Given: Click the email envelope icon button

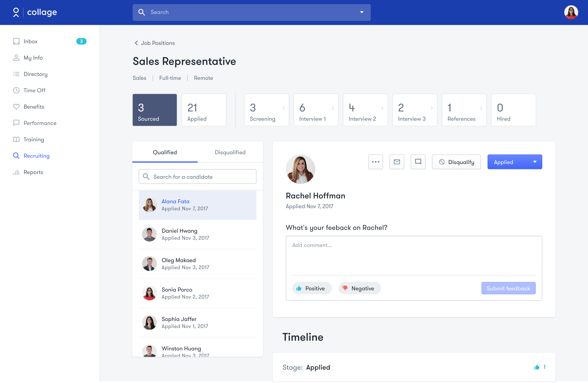Looking at the screenshot, I should click(x=397, y=162).
